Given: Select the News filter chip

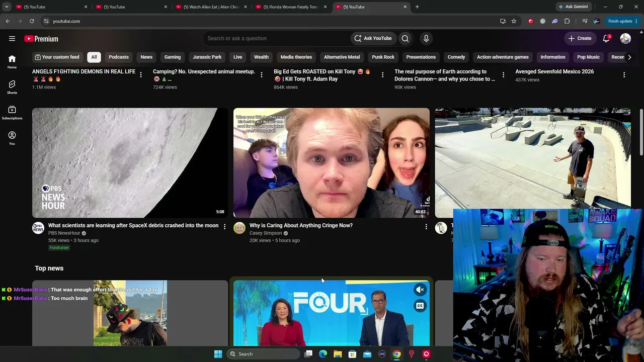Looking at the screenshot, I should click(x=146, y=57).
